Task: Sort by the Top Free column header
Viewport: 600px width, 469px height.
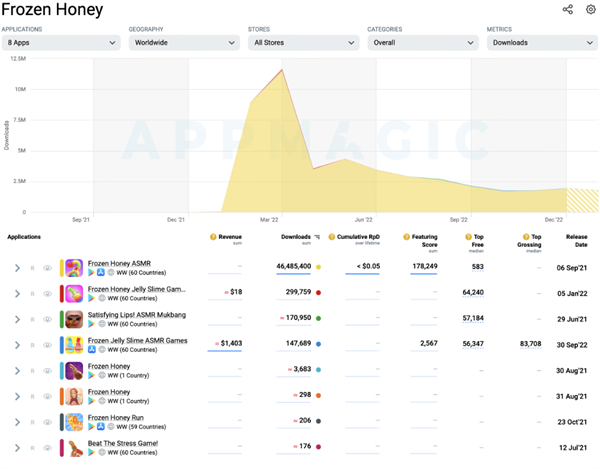Action: click(x=478, y=241)
